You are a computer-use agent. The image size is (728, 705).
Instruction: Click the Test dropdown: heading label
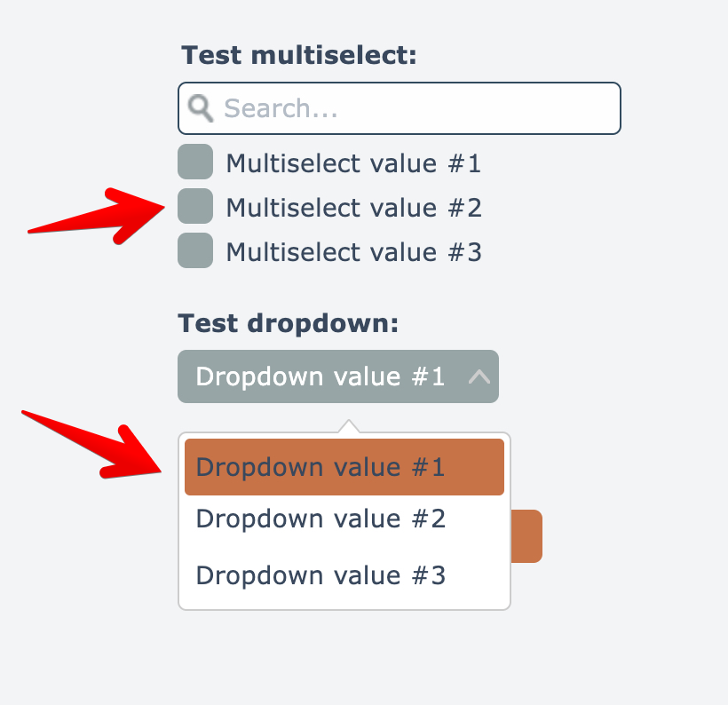(289, 323)
